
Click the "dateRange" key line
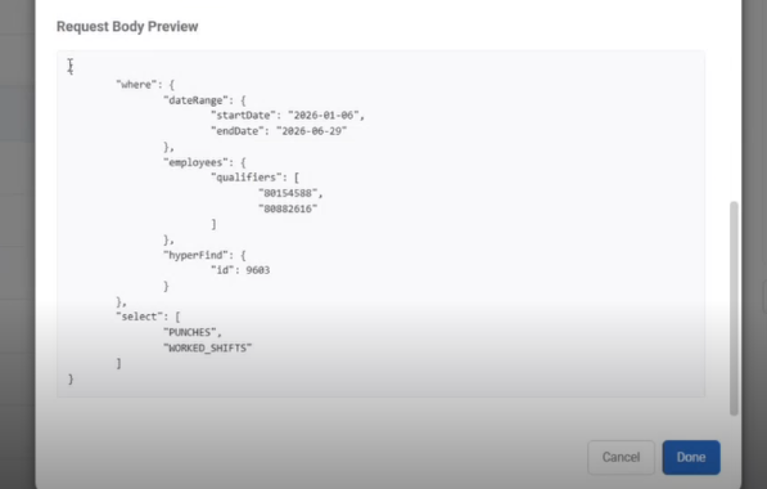pos(205,100)
